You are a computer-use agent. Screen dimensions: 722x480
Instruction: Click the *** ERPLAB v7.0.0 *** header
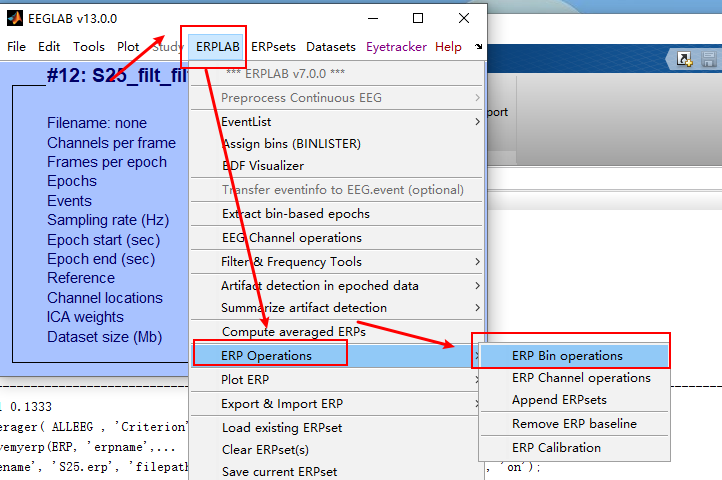(285, 74)
